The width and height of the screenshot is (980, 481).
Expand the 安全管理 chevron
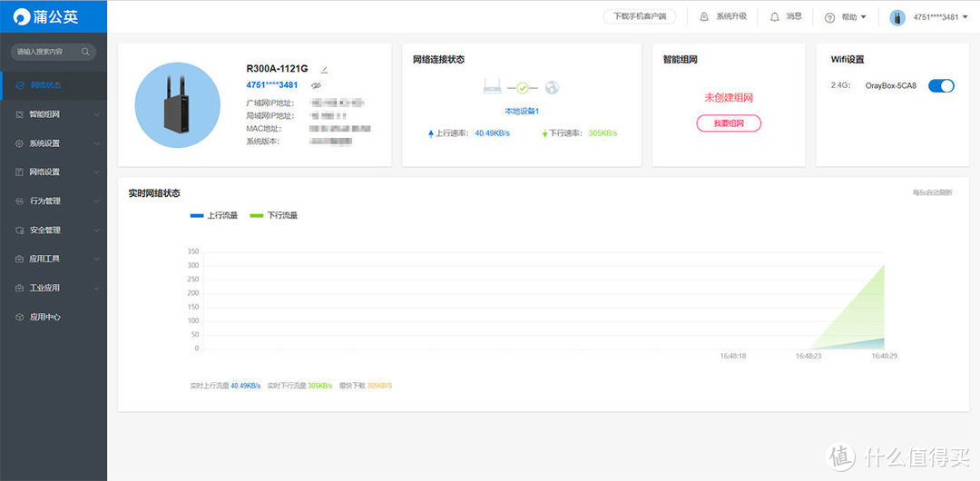96,231
